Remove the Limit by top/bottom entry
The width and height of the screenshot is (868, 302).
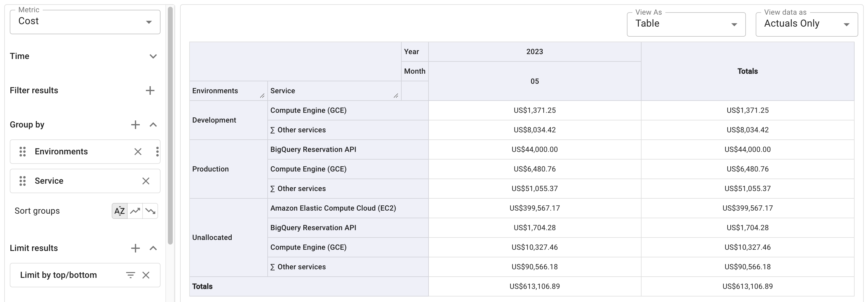pyautogui.click(x=146, y=275)
